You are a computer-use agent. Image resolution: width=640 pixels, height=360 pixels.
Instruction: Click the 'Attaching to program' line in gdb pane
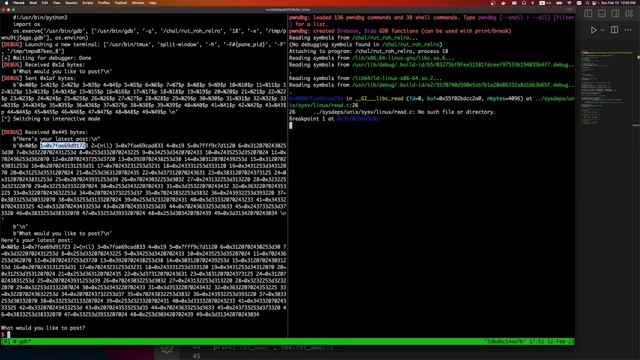tap(369, 51)
